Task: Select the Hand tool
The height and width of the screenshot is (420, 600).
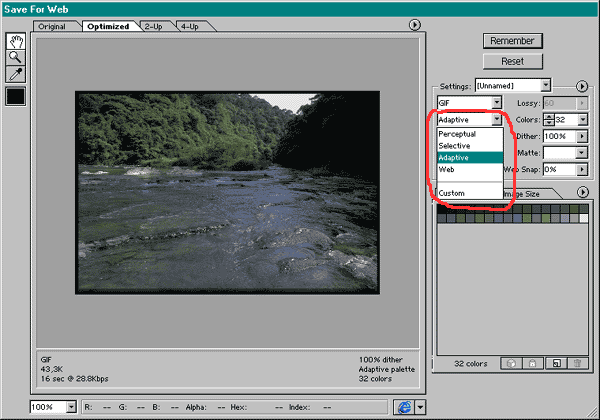Action: tap(16, 41)
